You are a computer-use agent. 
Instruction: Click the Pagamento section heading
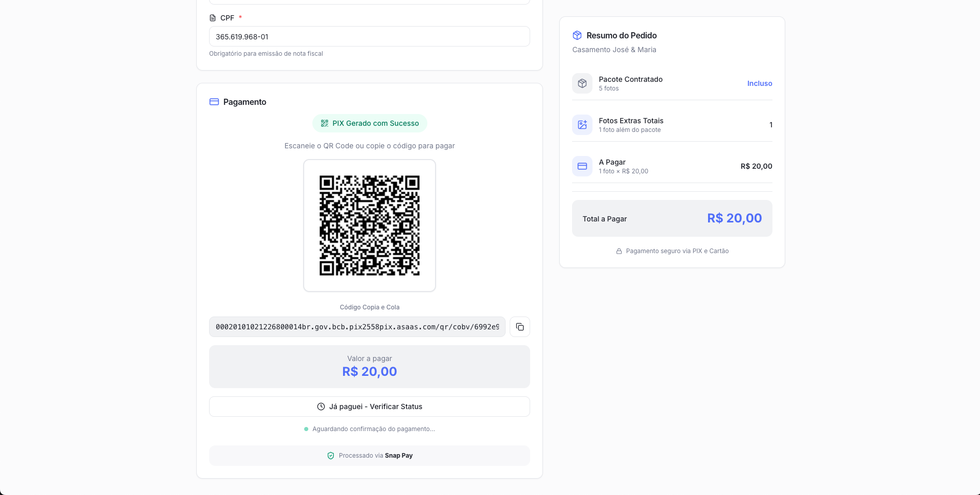point(245,102)
